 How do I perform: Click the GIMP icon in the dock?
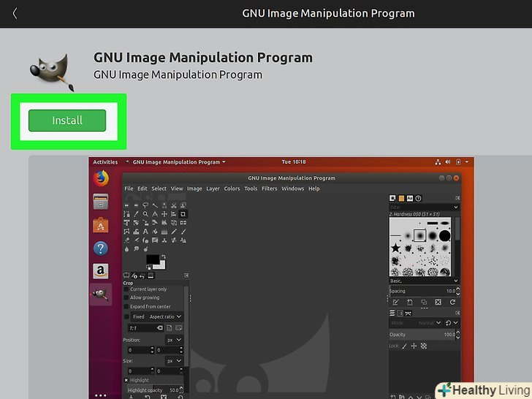pyautogui.click(x=101, y=294)
